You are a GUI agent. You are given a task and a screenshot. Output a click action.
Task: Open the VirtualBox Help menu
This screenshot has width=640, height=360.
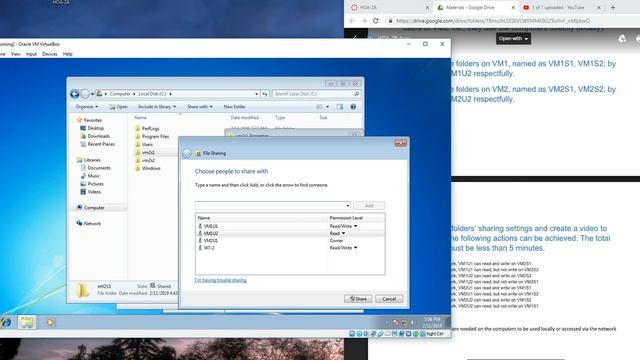(x=68, y=54)
